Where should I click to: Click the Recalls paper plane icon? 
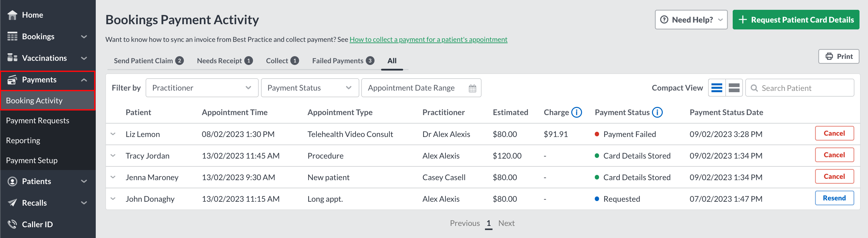click(12, 203)
